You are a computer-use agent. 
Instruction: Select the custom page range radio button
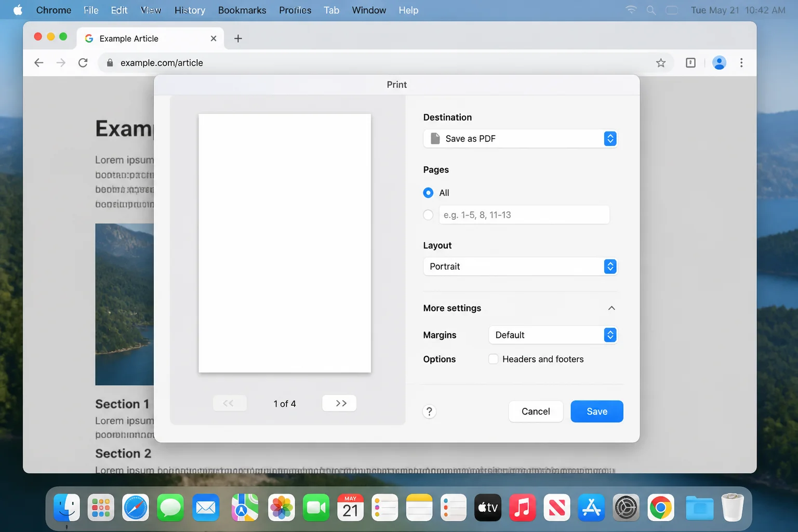click(428, 215)
